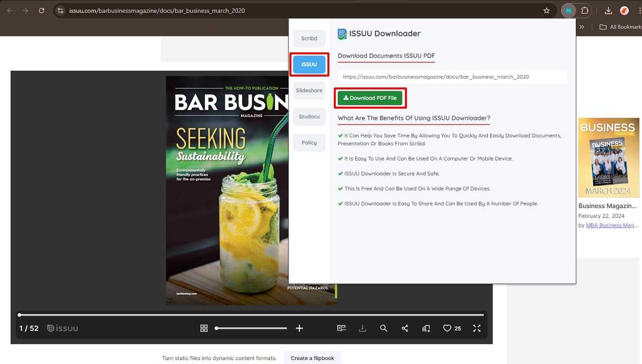The height and width of the screenshot is (364, 642).
Task: Click the February 22, 2024 date text
Action: [602, 216]
